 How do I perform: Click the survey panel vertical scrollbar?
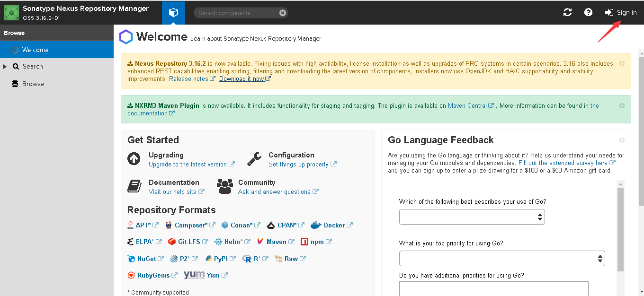[620, 229]
